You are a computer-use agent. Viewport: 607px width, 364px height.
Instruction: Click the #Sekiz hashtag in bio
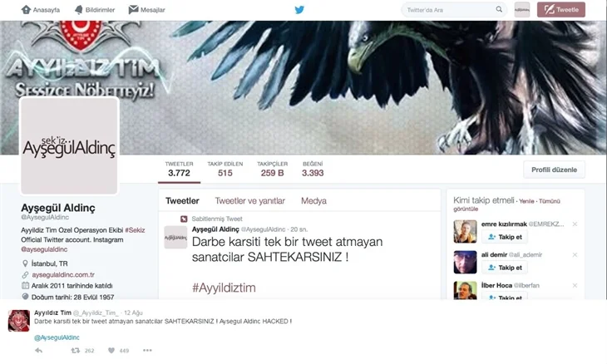pyautogui.click(x=135, y=230)
